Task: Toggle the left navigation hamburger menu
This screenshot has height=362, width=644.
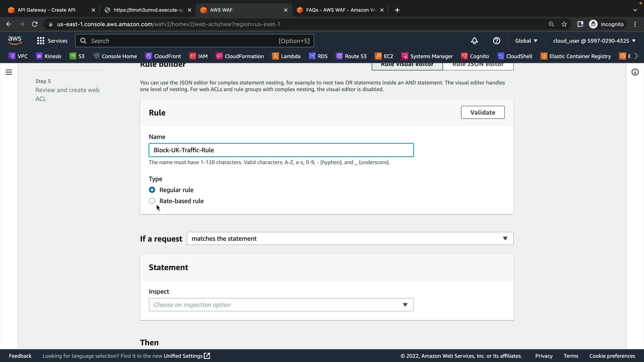Action: pyautogui.click(x=9, y=72)
